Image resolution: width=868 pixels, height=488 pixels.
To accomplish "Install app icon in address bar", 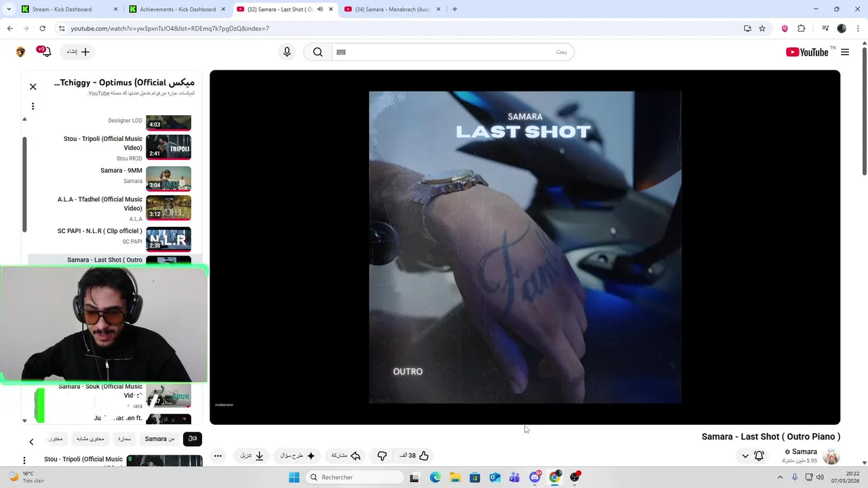I will coord(747,28).
